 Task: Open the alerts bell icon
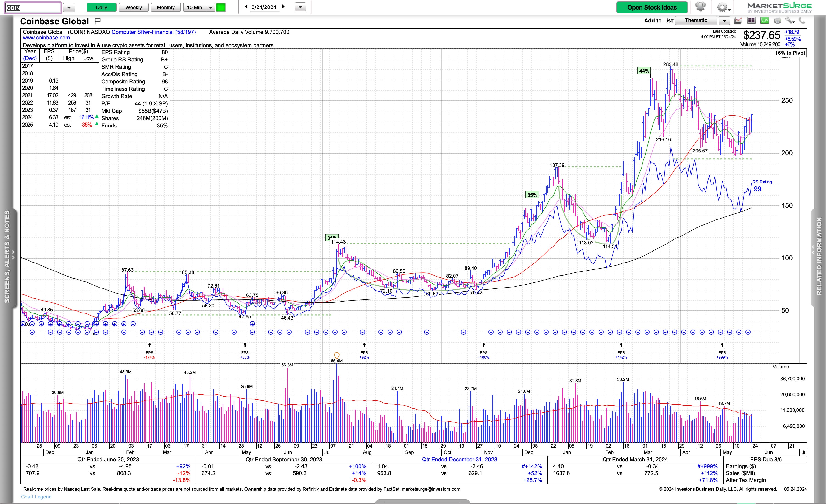click(x=700, y=7)
